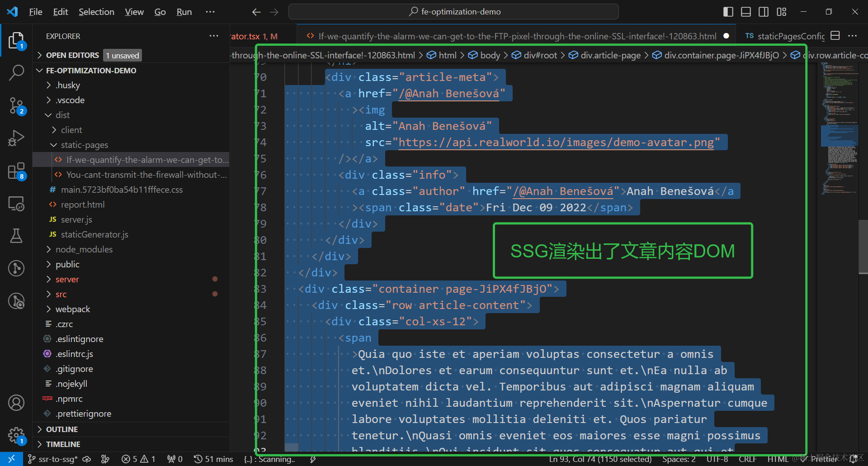
Task: Open the Run and Debug view
Action: (x=16, y=138)
